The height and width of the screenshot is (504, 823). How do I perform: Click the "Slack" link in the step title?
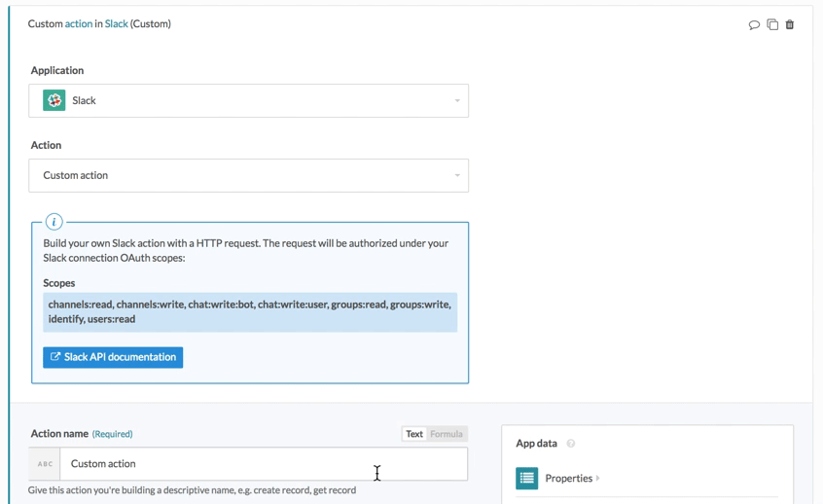pyautogui.click(x=117, y=24)
